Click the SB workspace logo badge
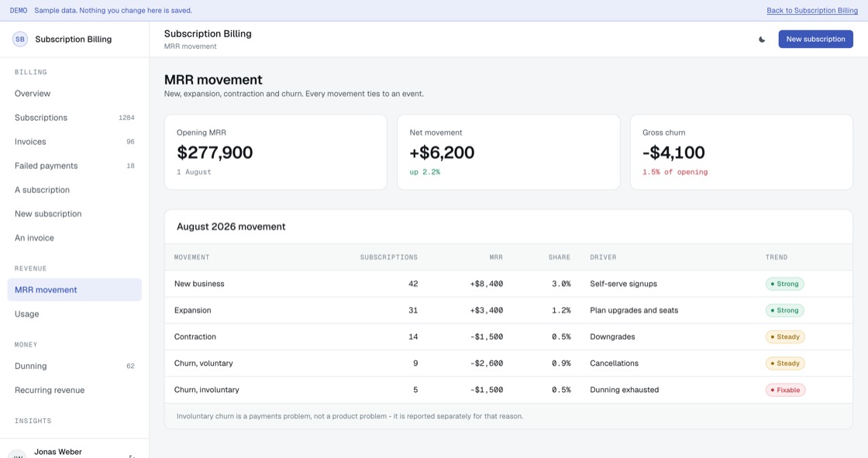This screenshot has width=868, height=458. click(x=20, y=40)
